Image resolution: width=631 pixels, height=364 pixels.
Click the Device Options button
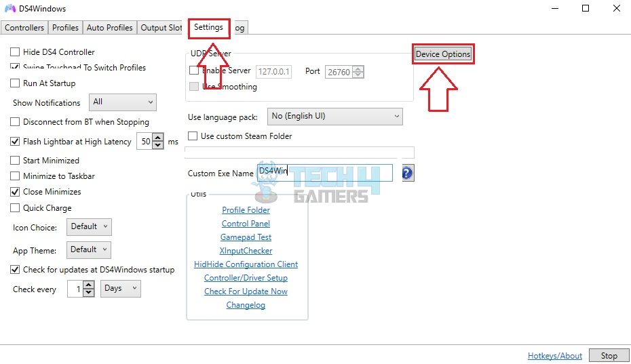point(442,54)
